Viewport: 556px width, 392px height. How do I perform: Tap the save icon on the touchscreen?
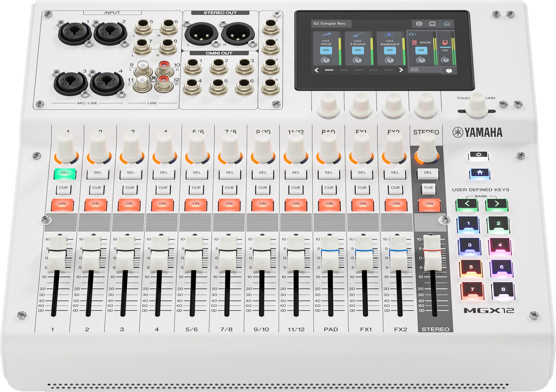pyautogui.click(x=433, y=24)
